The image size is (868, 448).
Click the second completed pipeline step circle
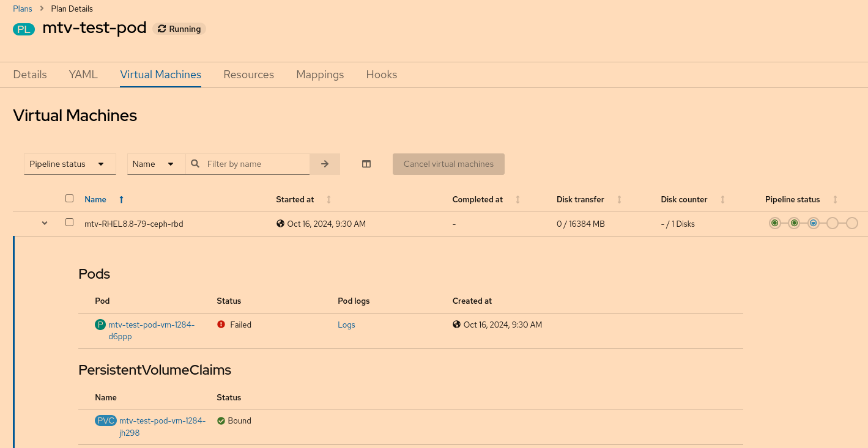click(x=794, y=223)
